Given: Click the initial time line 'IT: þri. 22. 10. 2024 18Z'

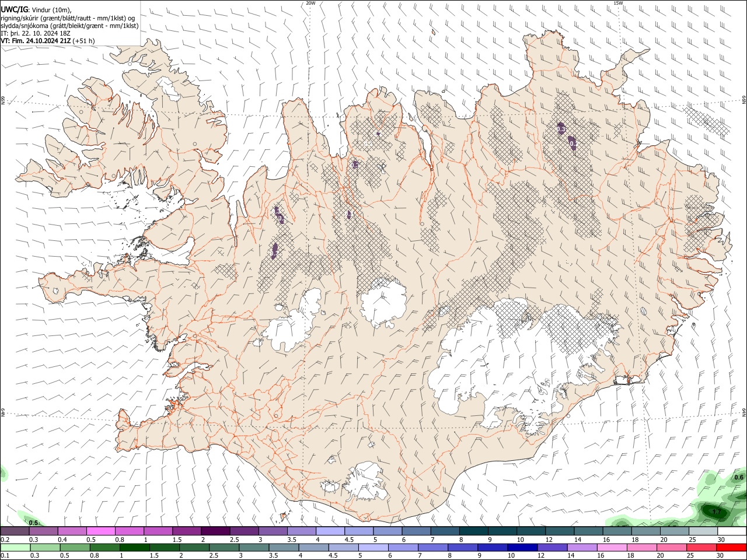Looking at the screenshot, I should pos(35,33).
